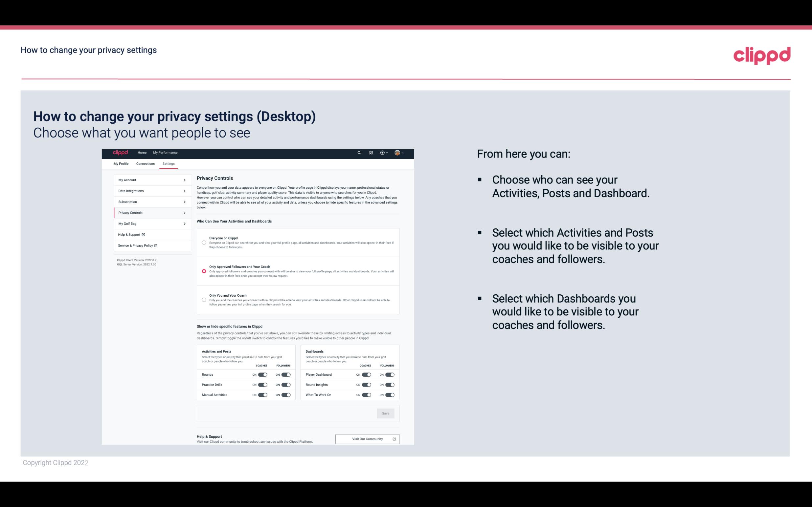The height and width of the screenshot is (507, 812).
Task: Toggle Practice Drills visibility for Coaches
Action: pos(262,385)
